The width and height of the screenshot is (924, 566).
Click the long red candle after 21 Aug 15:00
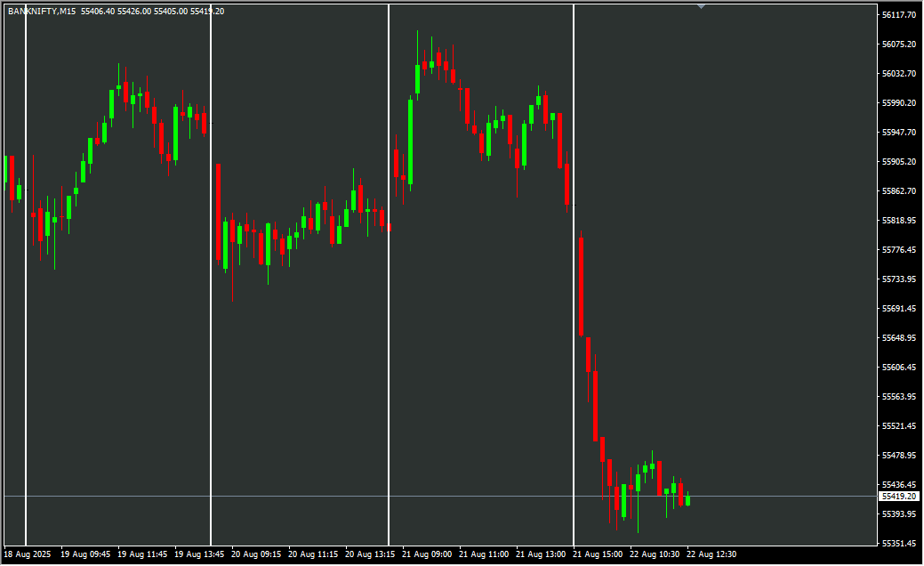581,286
